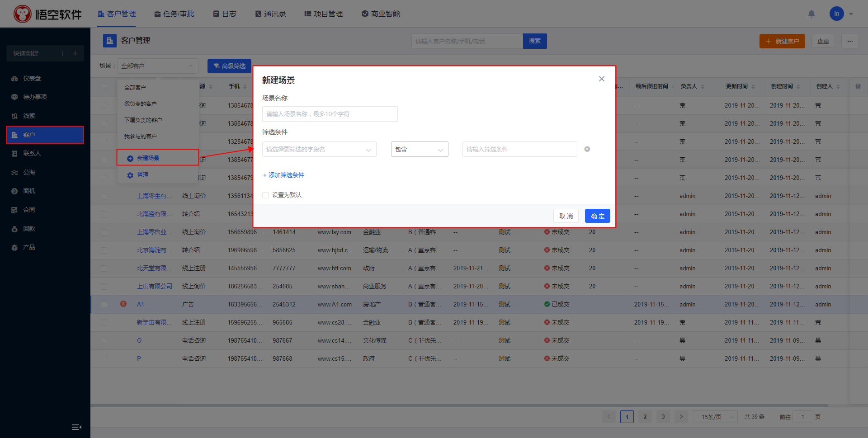This screenshot has height=438, width=868.
Task: Click the table column settings icon
Action: click(x=858, y=86)
